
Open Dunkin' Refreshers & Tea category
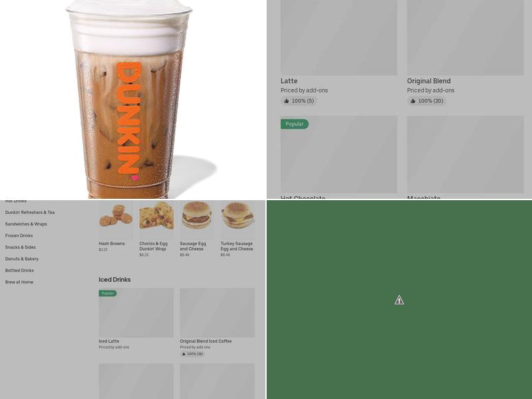[x=30, y=212]
